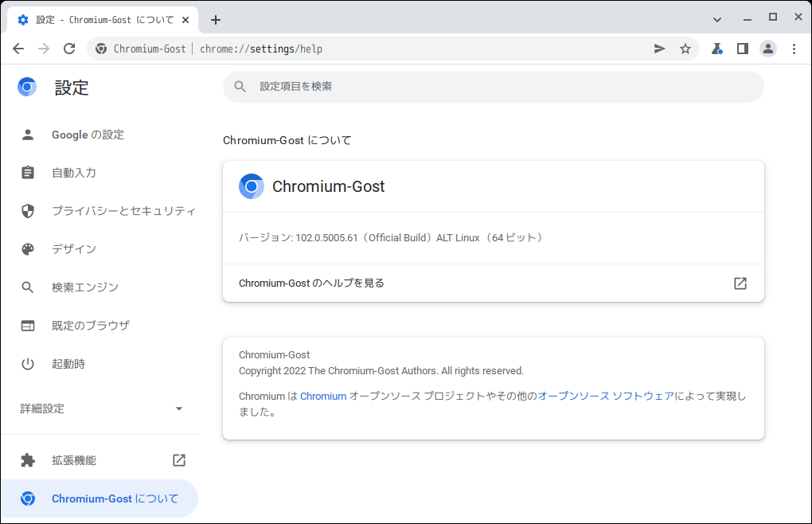The image size is (812, 524).
Task: Open the Chromium project link
Action: (323, 396)
